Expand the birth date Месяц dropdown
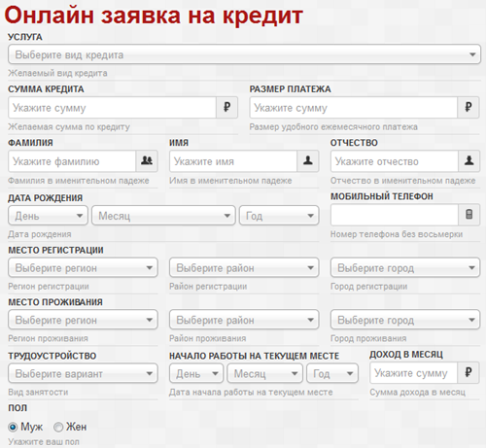 click(x=163, y=216)
